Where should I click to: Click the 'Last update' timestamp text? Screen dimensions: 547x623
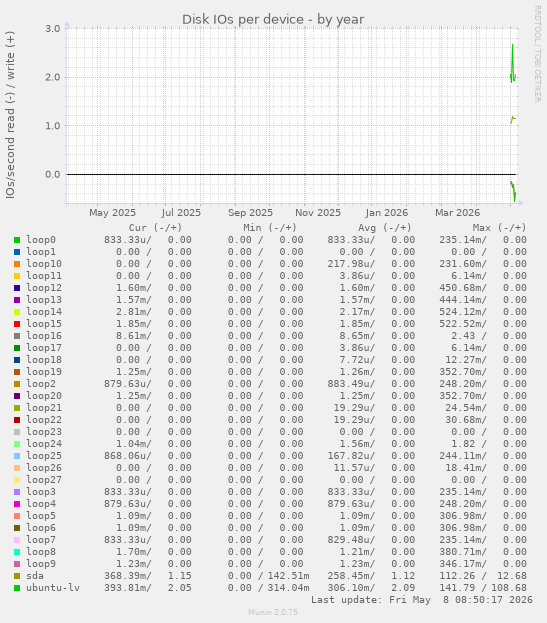[x=421, y=600]
